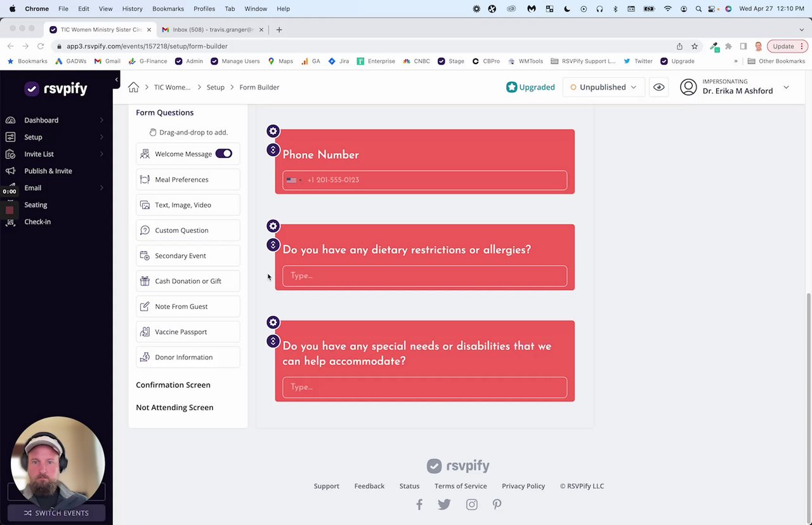Click the Vaccine Passport icon
Screen dimensions: 812x525
pyautogui.click(x=145, y=332)
